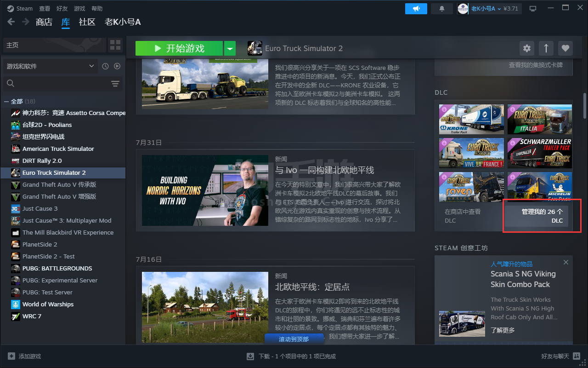This screenshot has width=588, height=368.
Task: Click the recent activity clock icon
Action: pos(105,66)
